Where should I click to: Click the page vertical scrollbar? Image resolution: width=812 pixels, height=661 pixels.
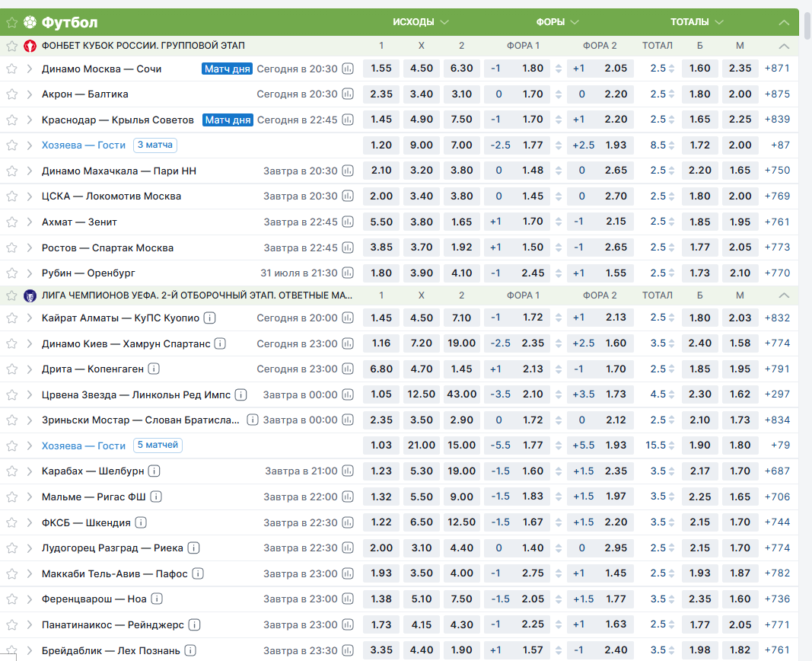point(808,24)
